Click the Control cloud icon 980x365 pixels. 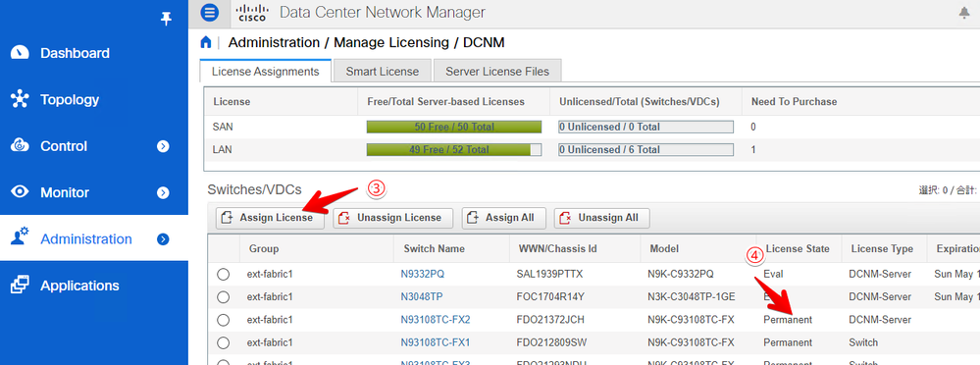pos(20,145)
